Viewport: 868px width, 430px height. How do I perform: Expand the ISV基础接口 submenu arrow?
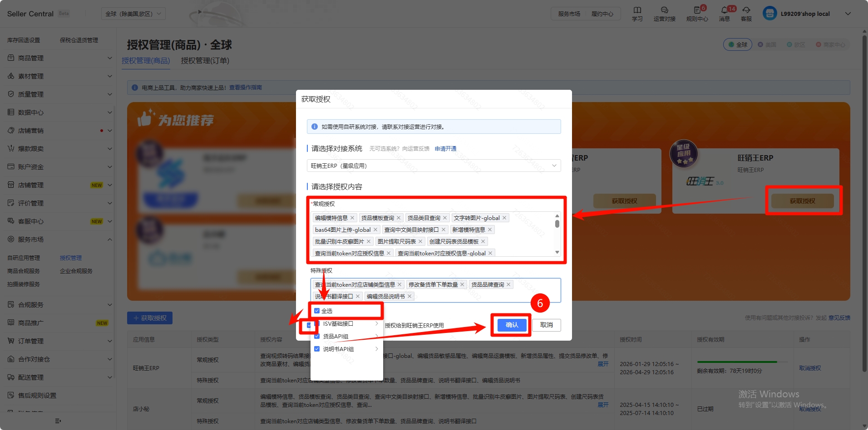pyautogui.click(x=376, y=324)
